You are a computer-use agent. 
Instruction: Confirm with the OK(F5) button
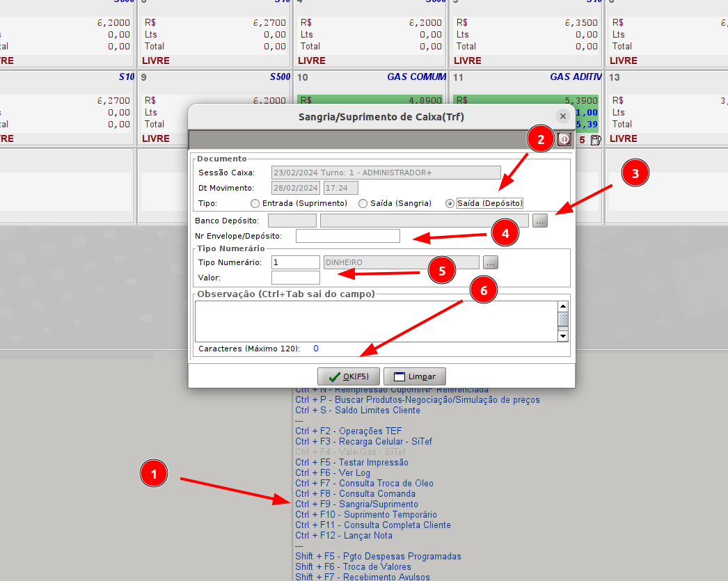pyautogui.click(x=349, y=376)
